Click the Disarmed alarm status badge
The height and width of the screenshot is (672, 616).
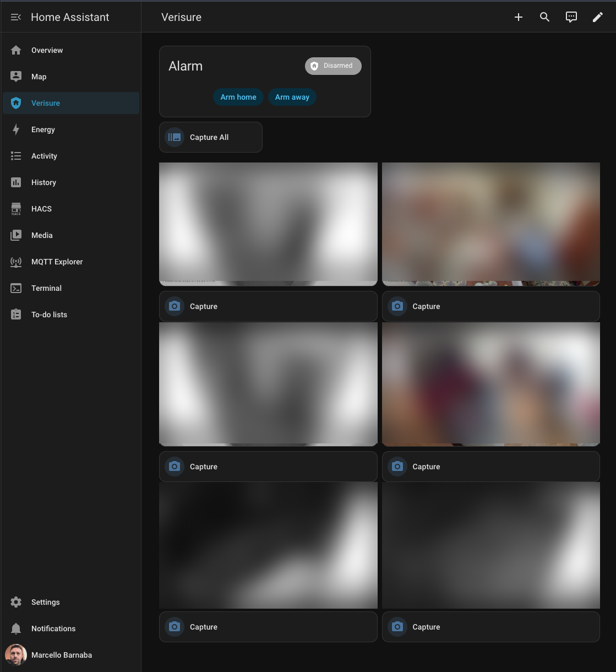point(333,66)
